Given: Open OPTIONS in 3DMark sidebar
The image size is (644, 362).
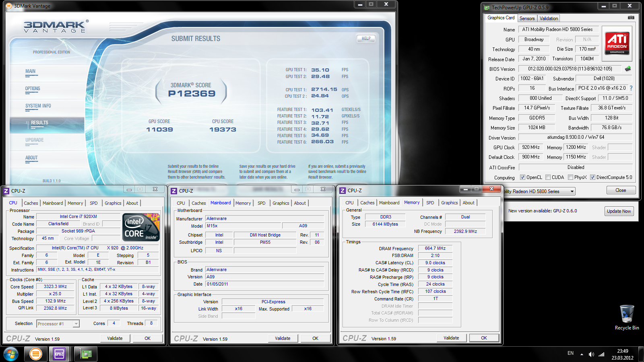Looking at the screenshot, I should (x=33, y=88).
